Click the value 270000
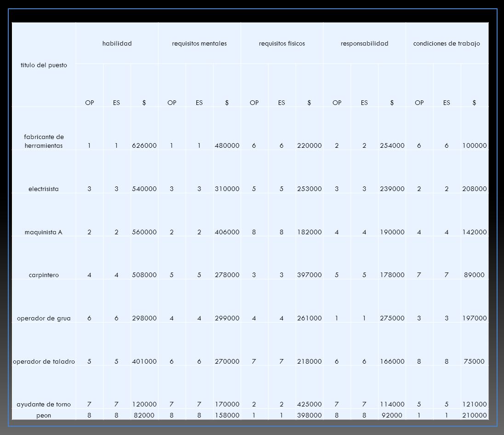 pyautogui.click(x=227, y=361)
